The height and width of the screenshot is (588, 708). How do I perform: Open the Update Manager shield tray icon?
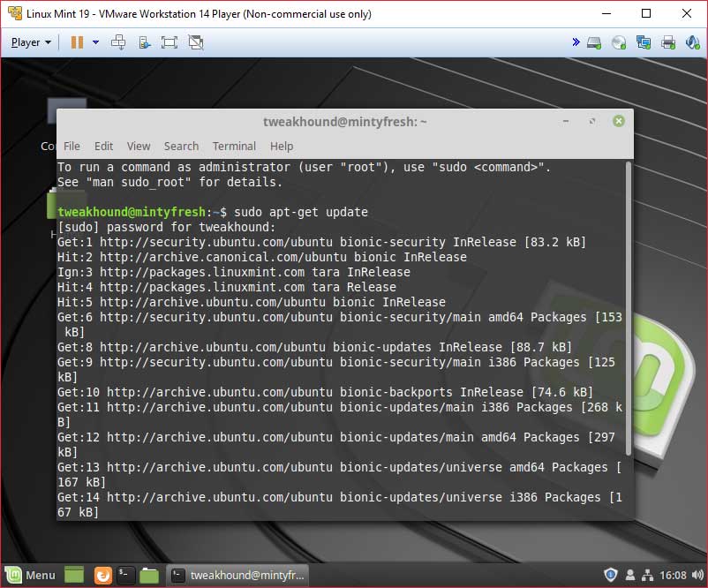click(x=611, y=575)
